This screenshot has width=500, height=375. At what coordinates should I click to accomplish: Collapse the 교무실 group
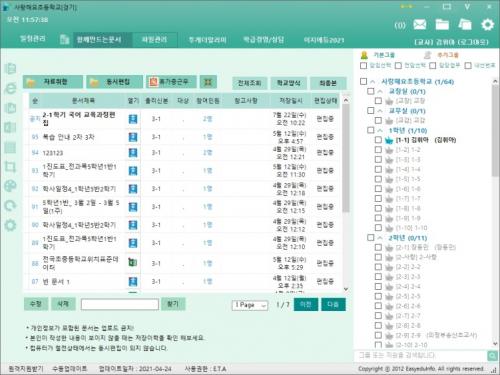click(380, 111)
